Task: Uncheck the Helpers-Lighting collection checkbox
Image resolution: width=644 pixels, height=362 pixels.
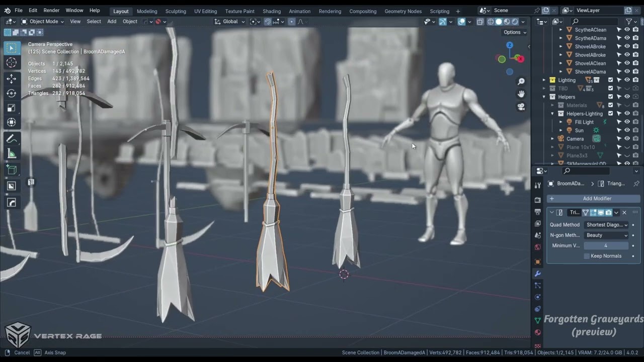Action: 611,114
